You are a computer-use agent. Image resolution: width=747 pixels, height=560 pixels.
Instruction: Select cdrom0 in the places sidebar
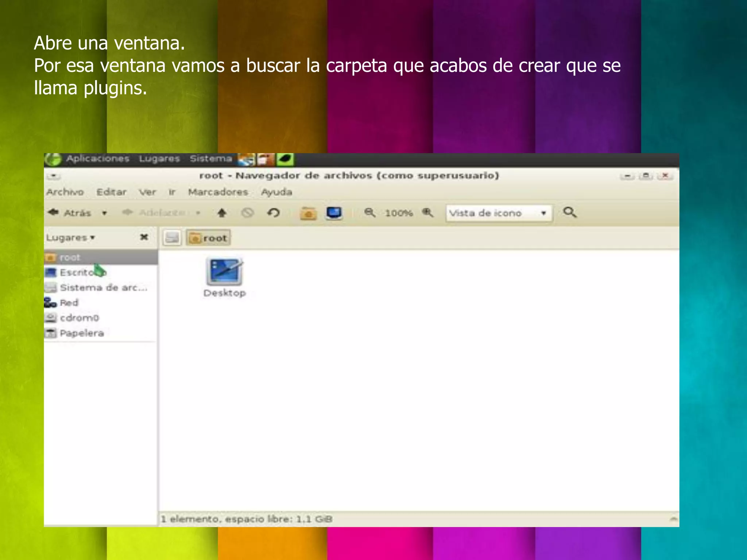101,318
